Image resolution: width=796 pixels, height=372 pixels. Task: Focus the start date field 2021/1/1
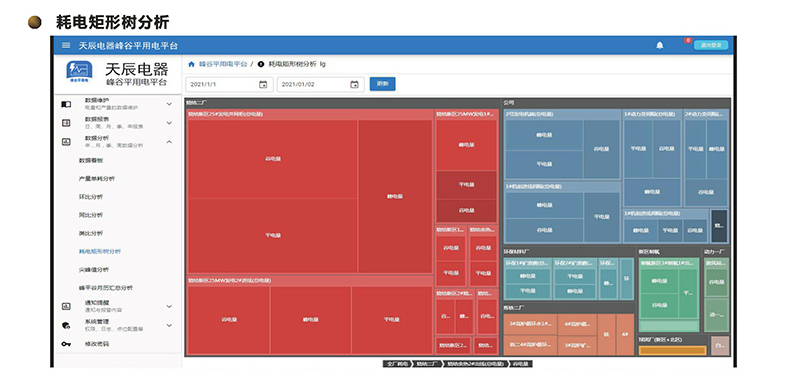click(229, 84)
